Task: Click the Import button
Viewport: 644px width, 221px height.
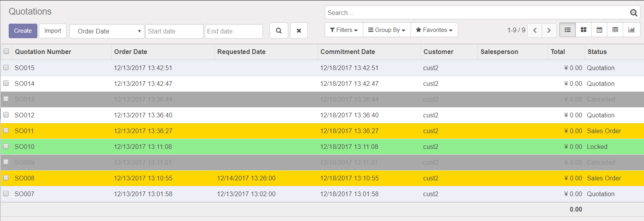Action: (53, 31)
